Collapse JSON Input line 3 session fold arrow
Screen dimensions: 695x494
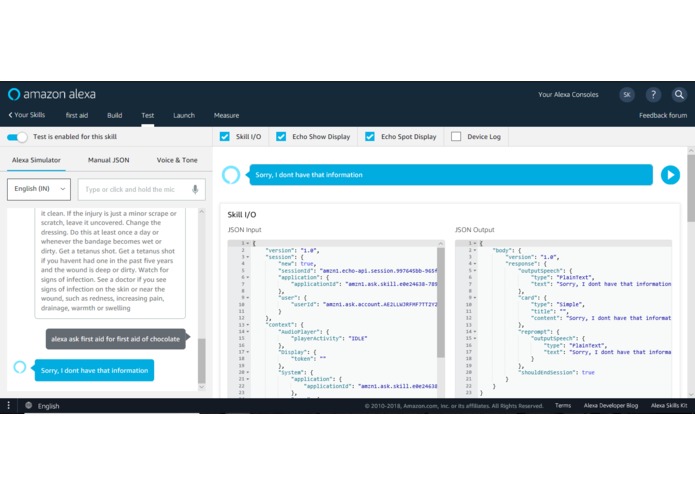point(248,257)
